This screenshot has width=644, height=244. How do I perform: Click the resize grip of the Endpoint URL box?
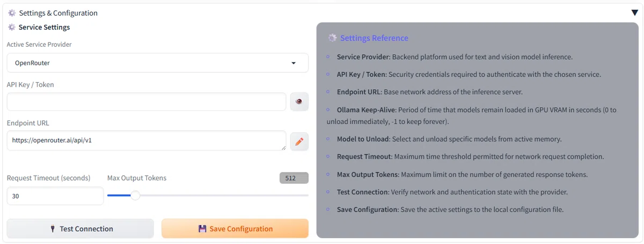tap(282, 147)
